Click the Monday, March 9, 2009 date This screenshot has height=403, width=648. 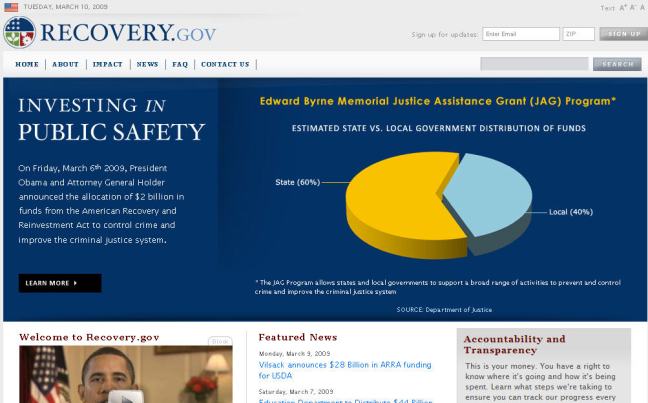295,354
